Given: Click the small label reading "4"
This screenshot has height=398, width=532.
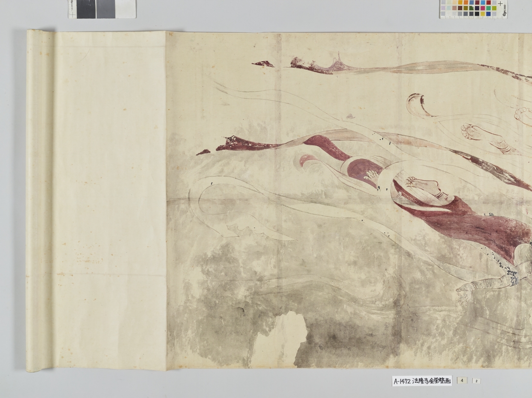Looking at the screenshot, I should [462, 381].
